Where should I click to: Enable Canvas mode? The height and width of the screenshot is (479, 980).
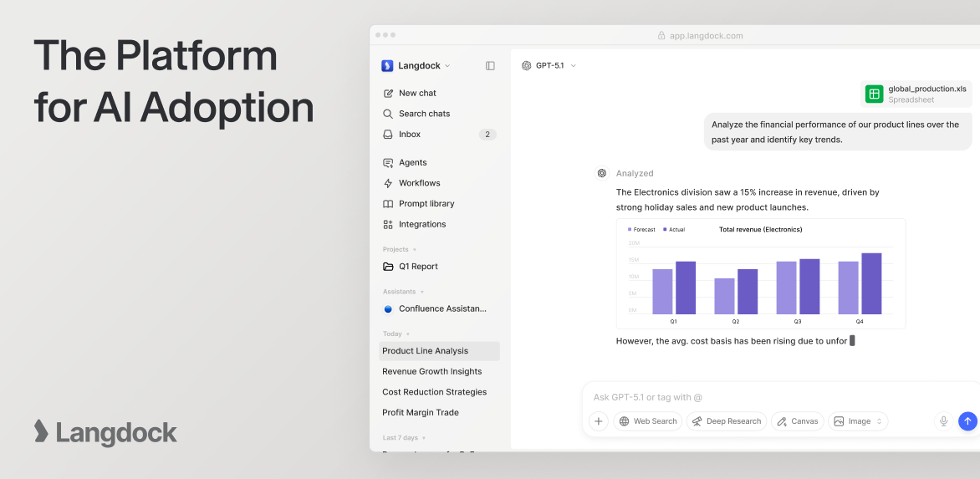(x=798, y=421)
